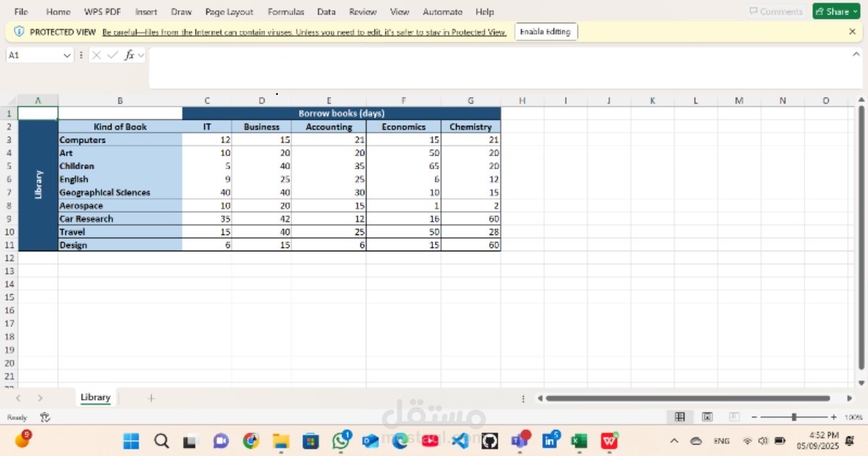Click the confirm checkmark in formula bar
The image size is (868, 456).
click(x=112, y=55)
